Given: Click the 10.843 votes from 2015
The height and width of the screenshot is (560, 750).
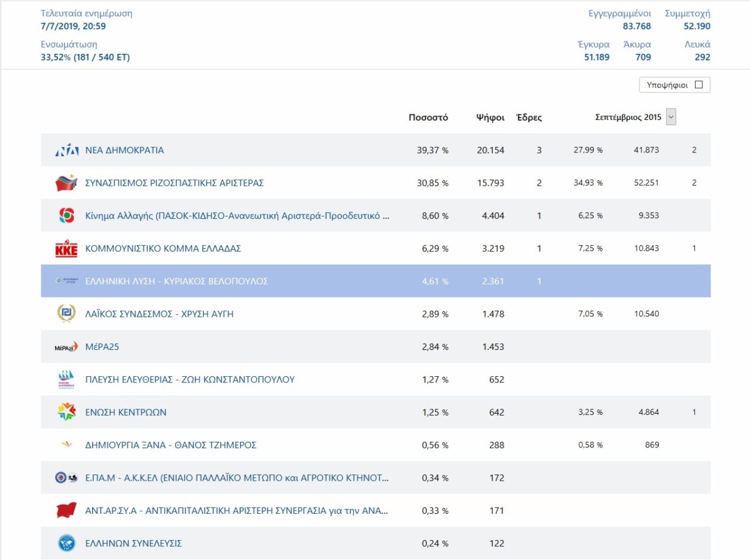Looking at the screenshot, I should 647,249.
